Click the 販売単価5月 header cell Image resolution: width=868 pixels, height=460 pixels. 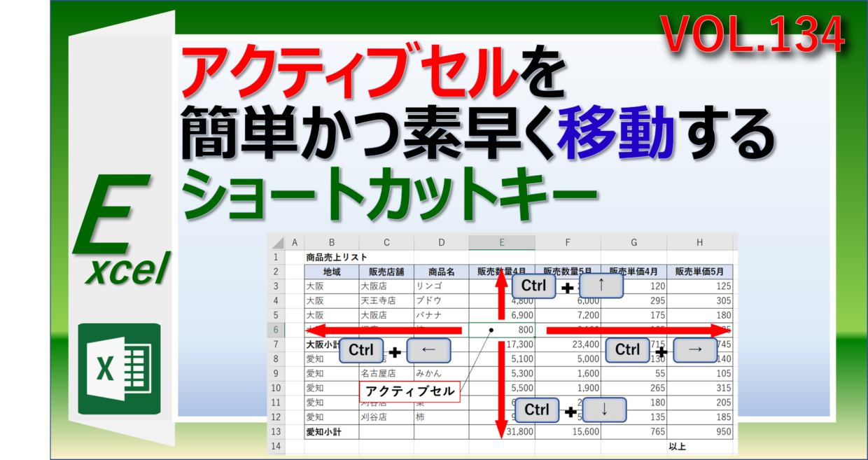pos(700,272)
